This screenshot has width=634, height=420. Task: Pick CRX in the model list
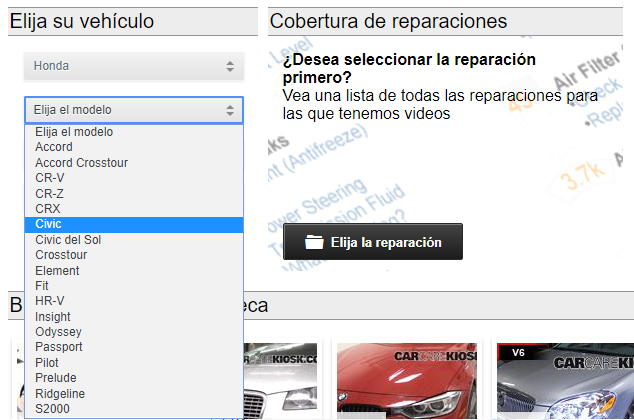pos(134,209)
